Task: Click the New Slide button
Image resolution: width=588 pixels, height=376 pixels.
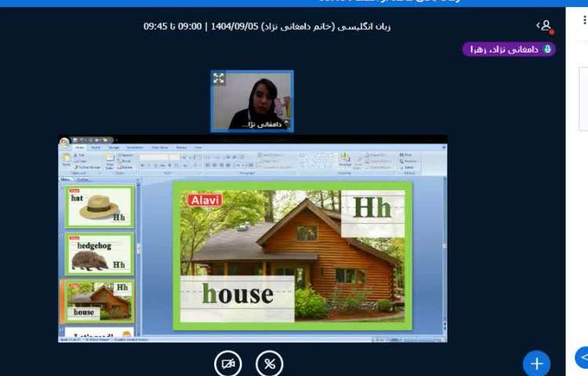Action: 110,161
